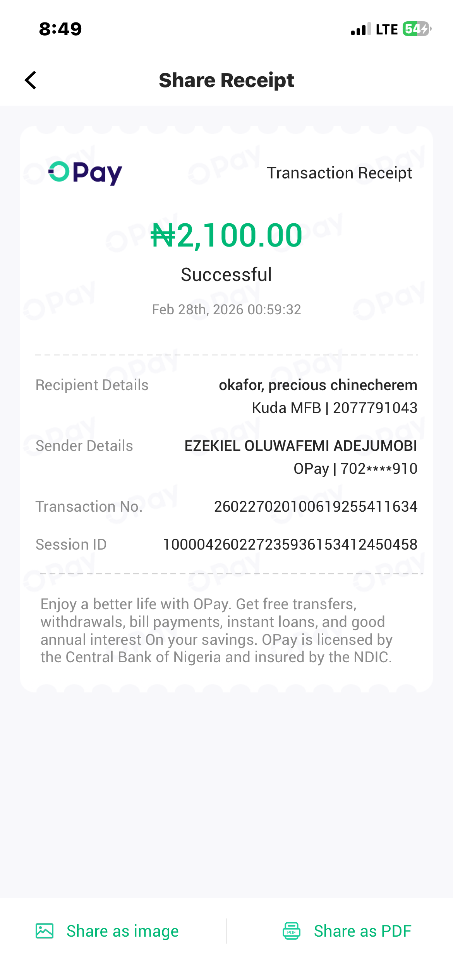The height and width of the screenshot is (980, 453).
Task: Tap the Successful status label
Action: pyautogui.click(x=226, y=274)
